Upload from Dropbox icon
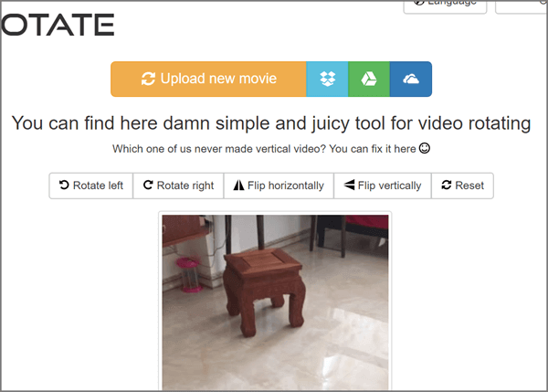 tap(328, 79)
